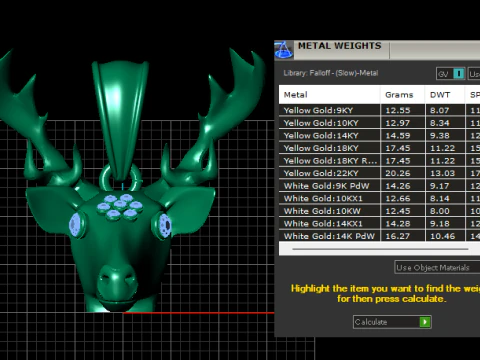The width and height of the screenshot is (480, 360).
Task: Select White Gold:14K PdW row
Action: 379,236
